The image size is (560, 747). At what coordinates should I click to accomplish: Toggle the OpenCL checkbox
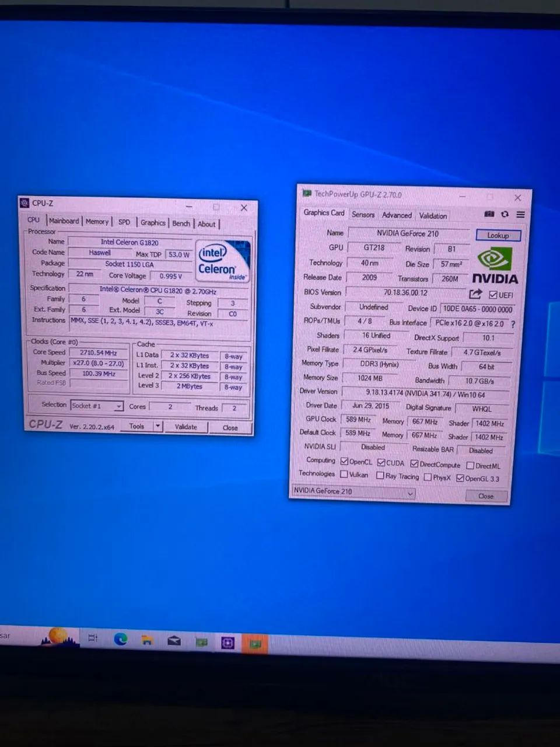click(x=344, y=462)
